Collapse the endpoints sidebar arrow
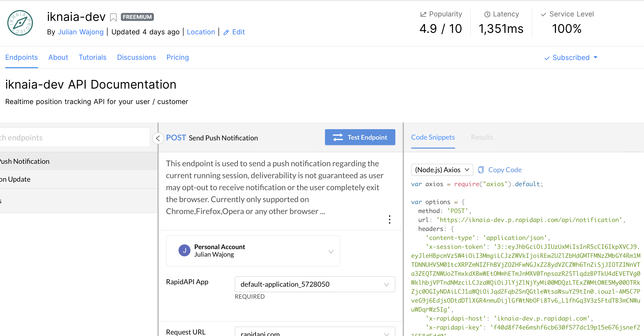 tap(158, 138)
